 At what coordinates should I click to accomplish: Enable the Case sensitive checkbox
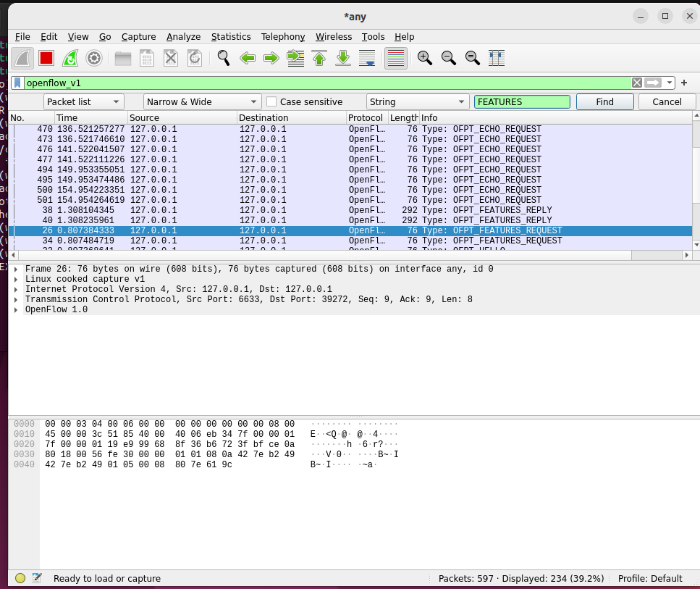pos(271,102)
